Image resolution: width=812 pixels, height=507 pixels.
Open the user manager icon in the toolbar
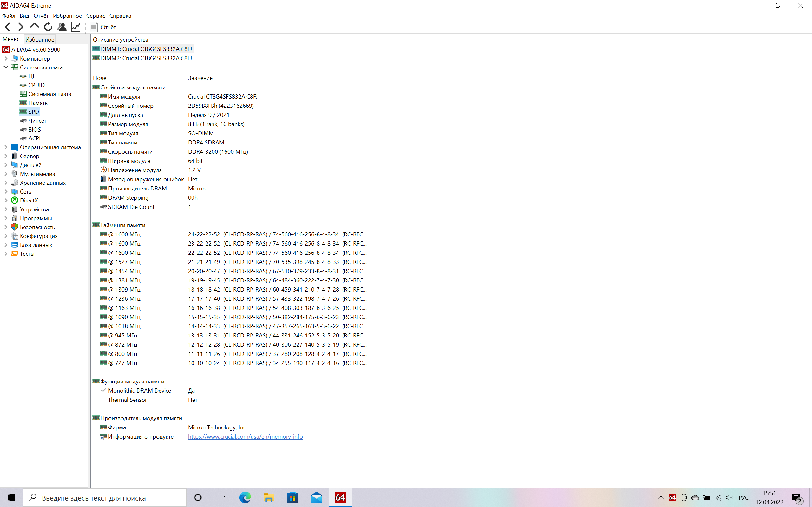point(62,27)
